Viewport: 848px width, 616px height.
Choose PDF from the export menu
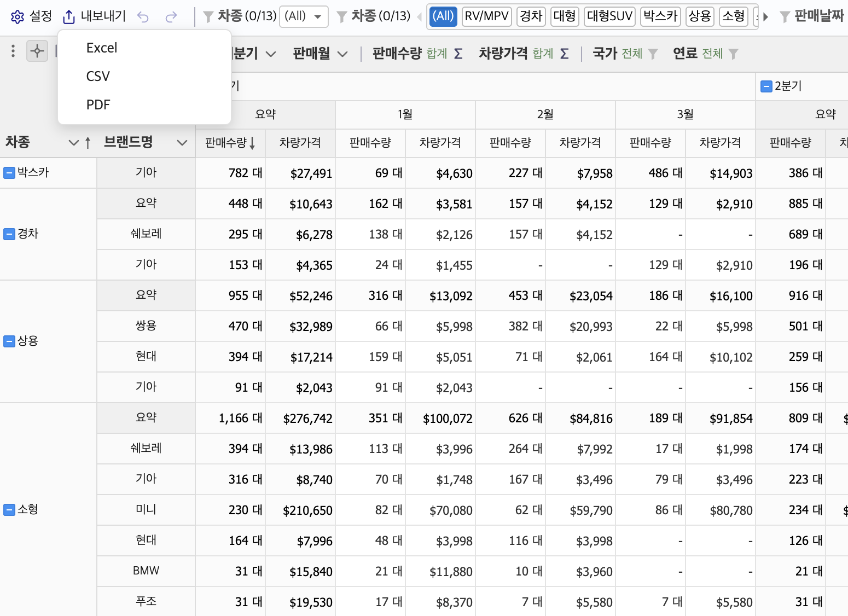(x=144, y=105)
